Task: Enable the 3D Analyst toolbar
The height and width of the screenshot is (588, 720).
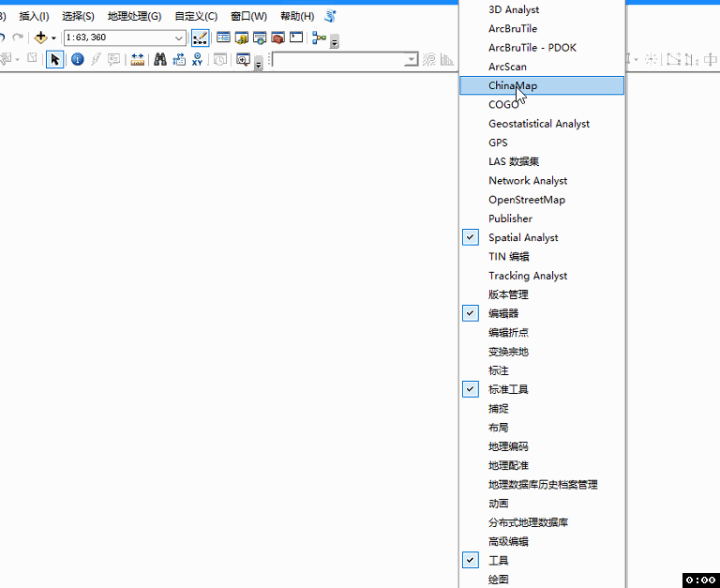Action: coord(542,9)
